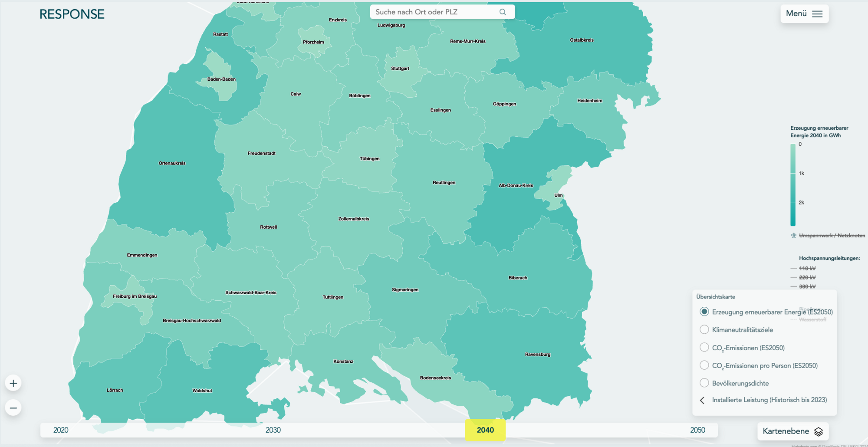Click the Ort oder PLZ search field
This screenshot has width=868, height=447.
pyautogui.click(x=434, y=12)
